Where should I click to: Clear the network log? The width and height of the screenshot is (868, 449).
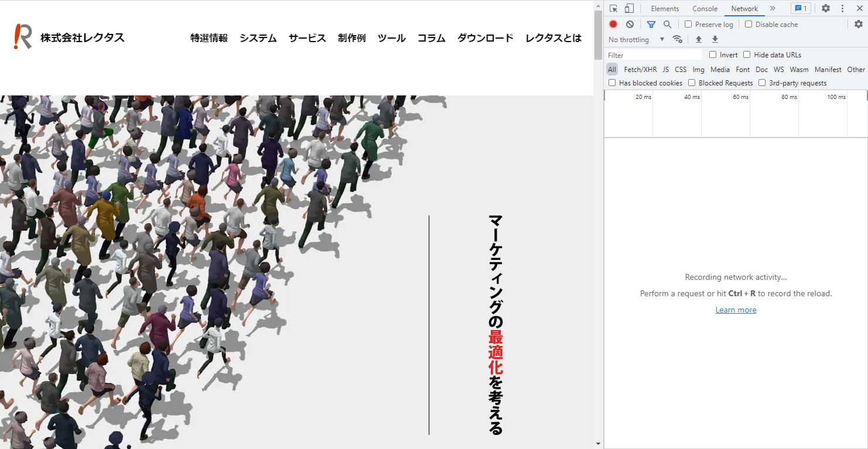630,24
